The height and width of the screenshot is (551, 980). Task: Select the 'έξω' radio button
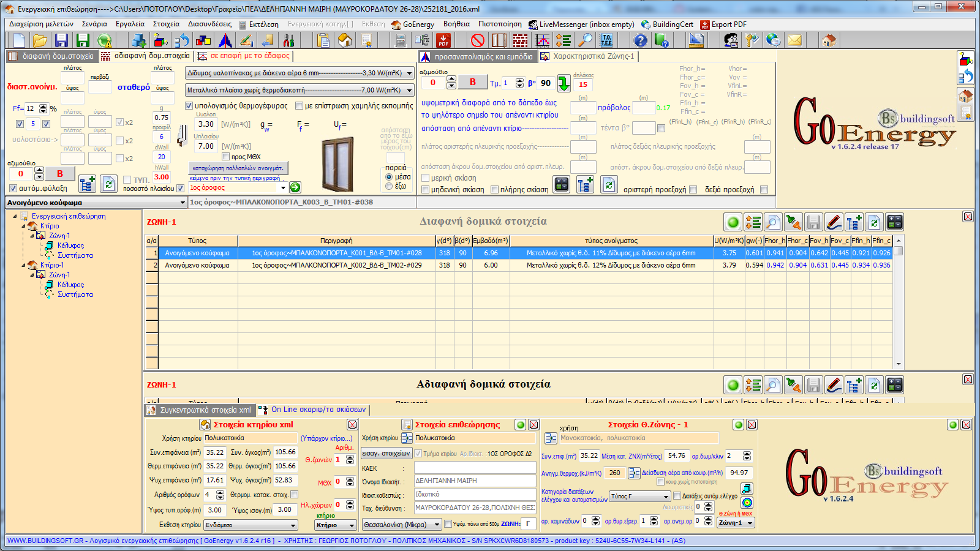[x=389, y=186]
